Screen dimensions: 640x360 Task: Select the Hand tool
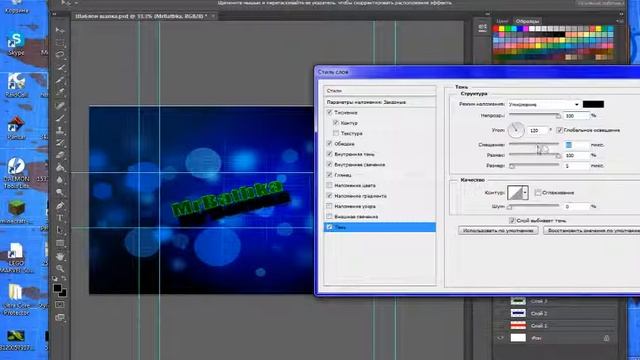[60, 256]
